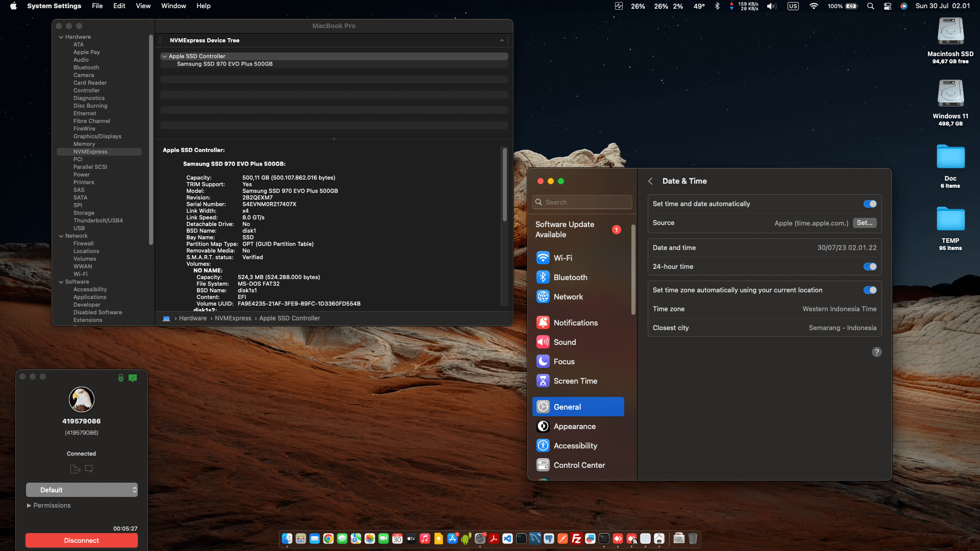Open Notifications settings in the sidebar

click(x=578, y=323)
